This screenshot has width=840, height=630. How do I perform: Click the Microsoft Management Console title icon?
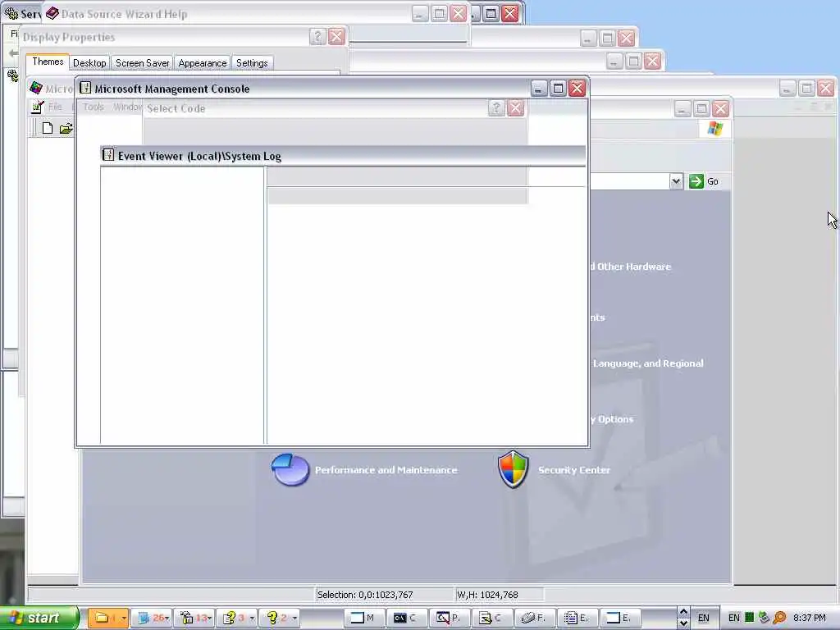click(x=85, y=88)
